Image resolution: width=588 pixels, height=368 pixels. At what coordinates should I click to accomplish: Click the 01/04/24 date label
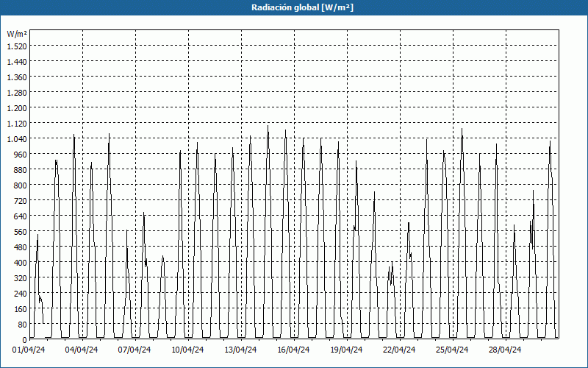tap(29, 350)
